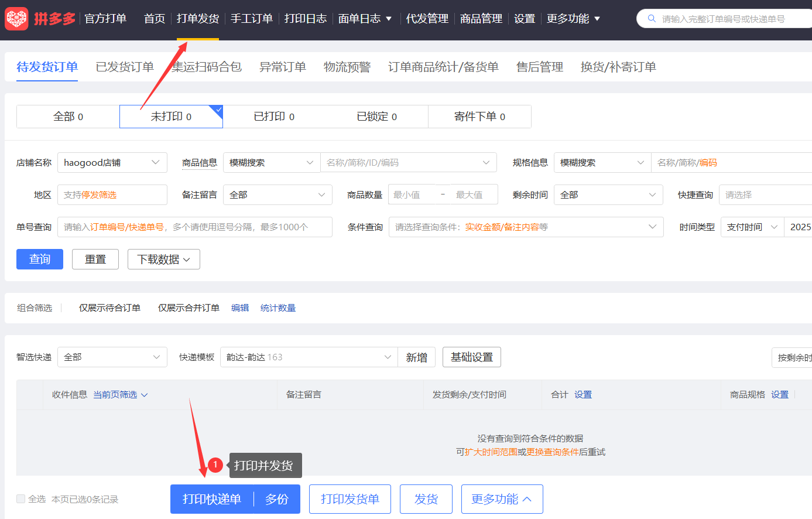Tick the 全选 checkbox

pos(21,499)
